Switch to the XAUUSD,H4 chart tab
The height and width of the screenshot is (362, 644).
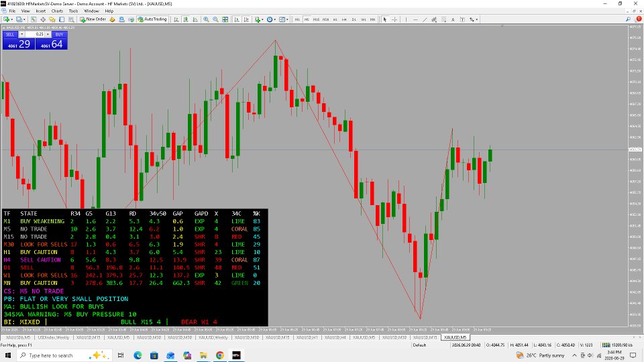[335, 337]
